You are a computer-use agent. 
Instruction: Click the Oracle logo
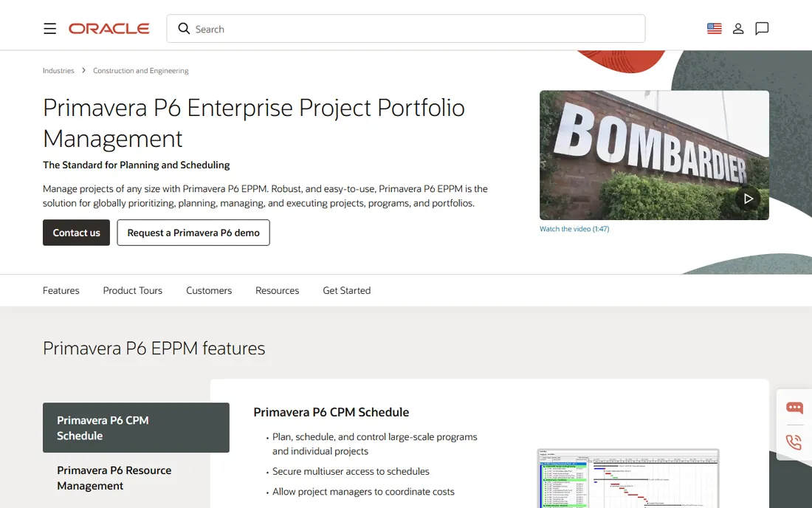109,29
